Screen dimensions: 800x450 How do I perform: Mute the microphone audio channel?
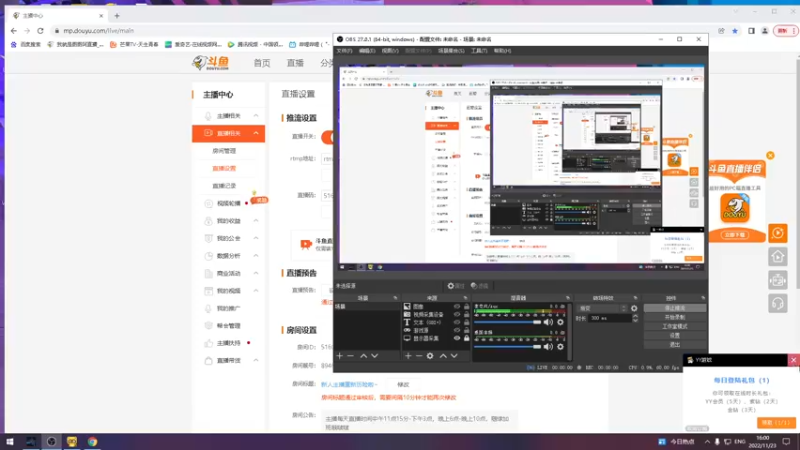(548, 322)
